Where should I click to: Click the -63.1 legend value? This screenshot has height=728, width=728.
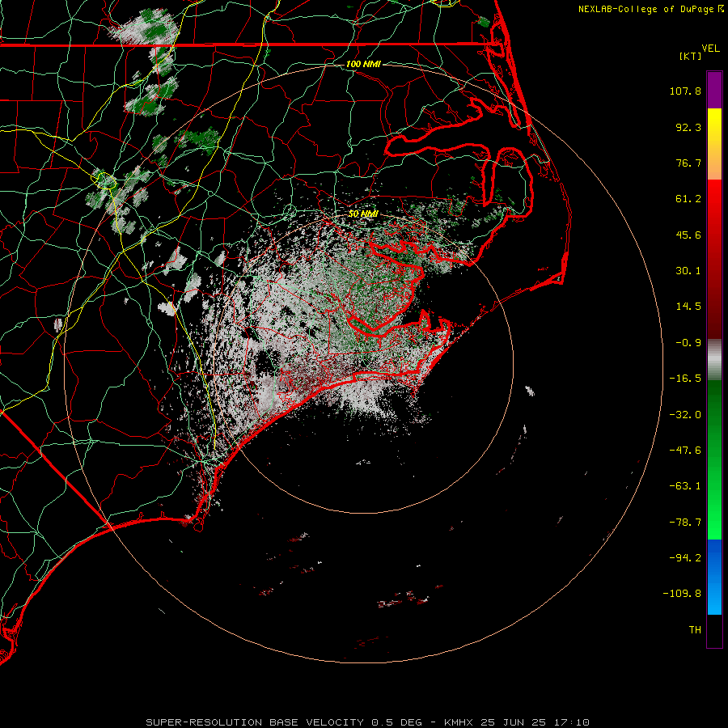[x=685, y=486]
